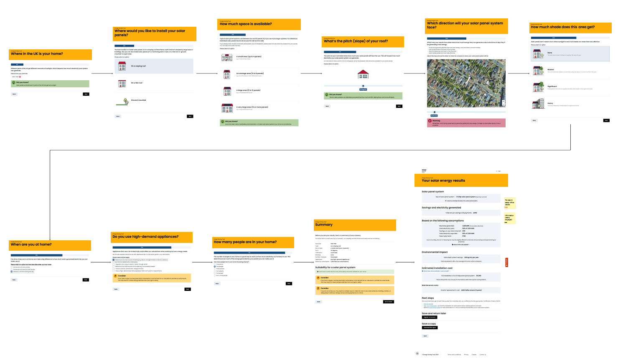This screenshot has height=364, width=623.
Task: Click the 'Download PDF report' button
Action: (x=430, y=328)
